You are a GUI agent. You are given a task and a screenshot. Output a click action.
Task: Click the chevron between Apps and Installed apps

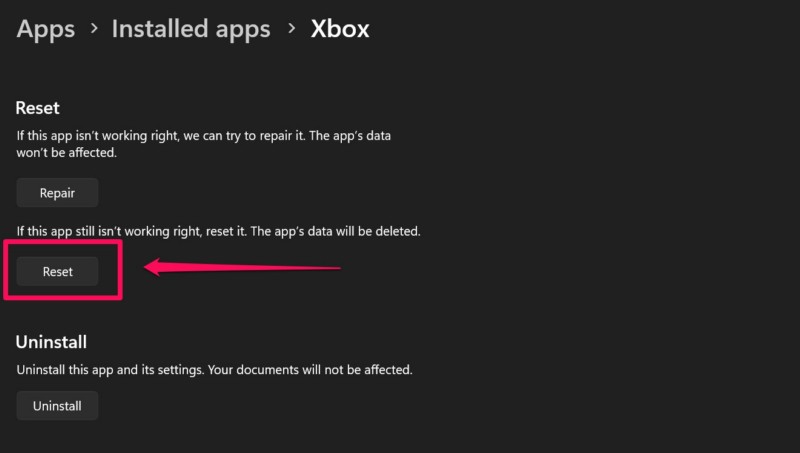(x=93, y=29)
